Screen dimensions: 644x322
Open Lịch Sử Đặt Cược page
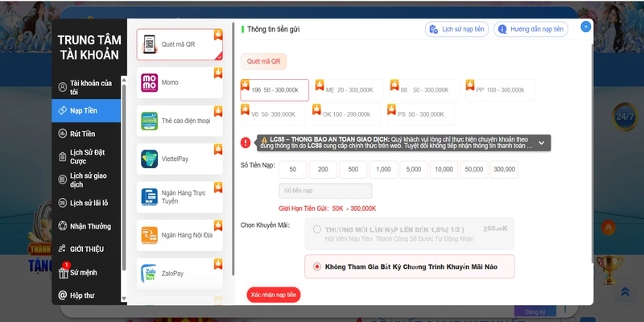(86, 156)
